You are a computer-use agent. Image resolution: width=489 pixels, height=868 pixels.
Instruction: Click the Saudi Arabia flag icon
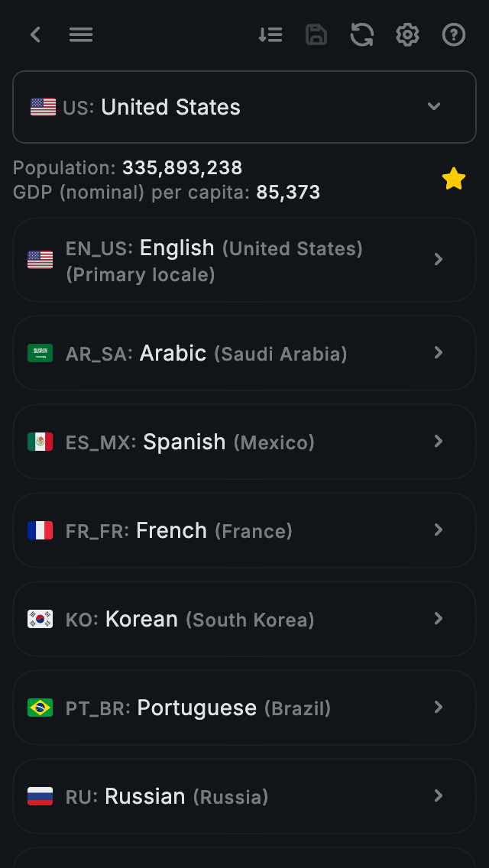pos(40,353)
